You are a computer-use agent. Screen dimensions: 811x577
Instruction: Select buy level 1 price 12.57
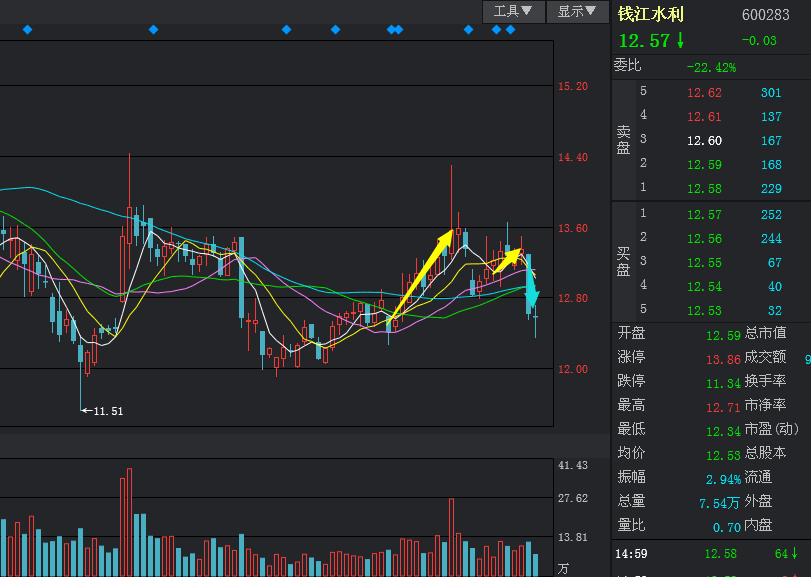(704, 214)
